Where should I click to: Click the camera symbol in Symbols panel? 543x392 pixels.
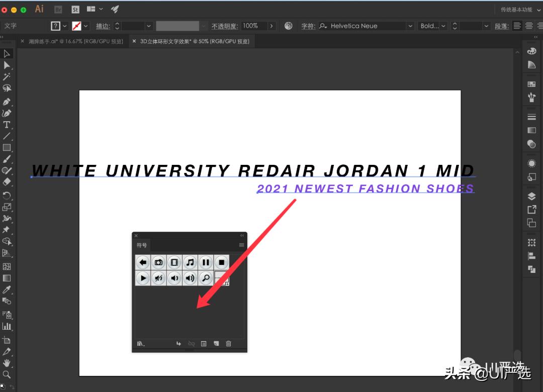tap(158, 262)
